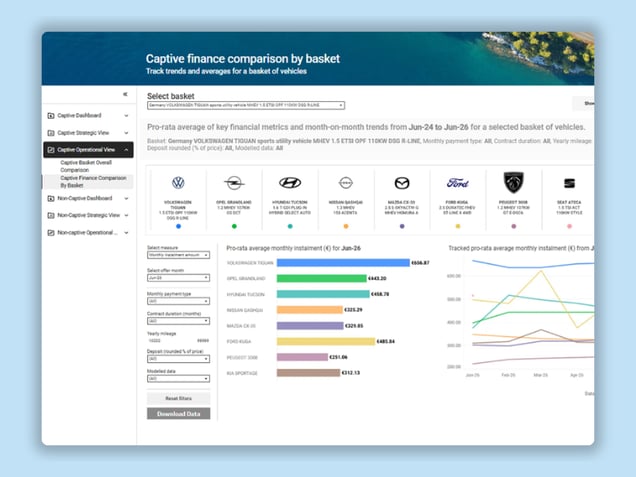Click the purple Mazda CX-30 color dot
Image resolution: width=636 pixels, height=477 pixels.
[402, 226]
